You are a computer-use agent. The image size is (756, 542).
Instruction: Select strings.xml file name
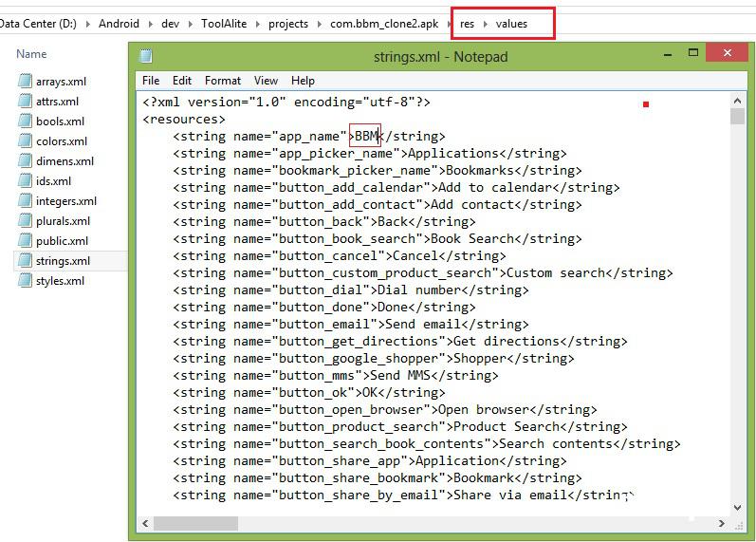tap(64, 261)
